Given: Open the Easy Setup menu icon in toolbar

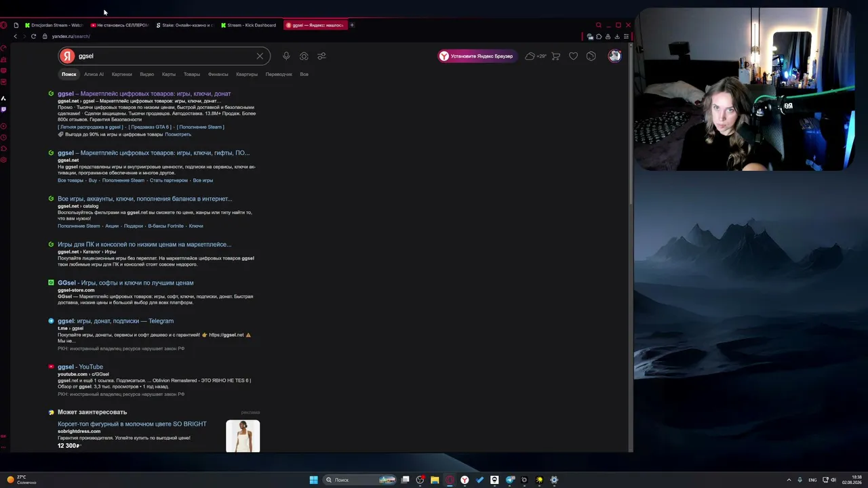Looking at the screenshot, I should pyautogui.click(x=626, y=37).
